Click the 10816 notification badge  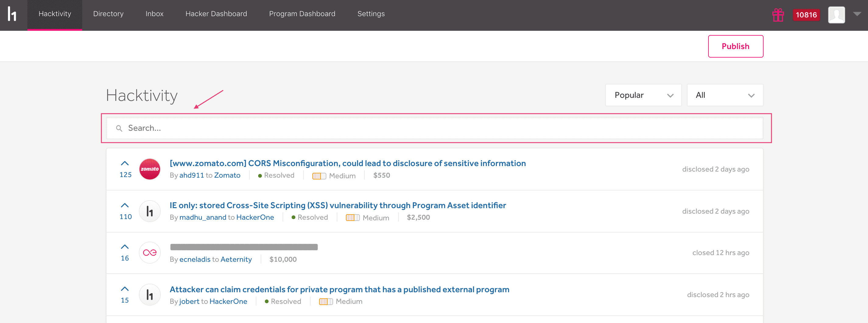tap(806, 15)
